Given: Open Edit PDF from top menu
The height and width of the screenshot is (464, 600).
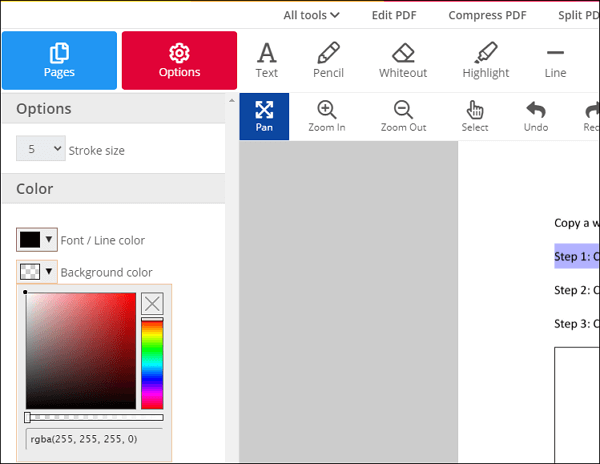Looking at the screenshot, I should [x=395, y=15].
